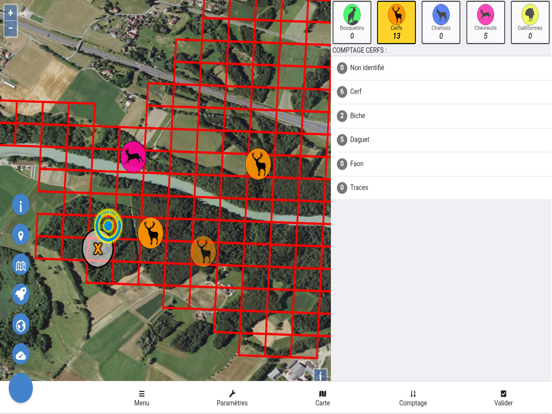The height and width of the screenshot is (414, 552).
Task: Zoom in with the plus button
Action: 11,13
